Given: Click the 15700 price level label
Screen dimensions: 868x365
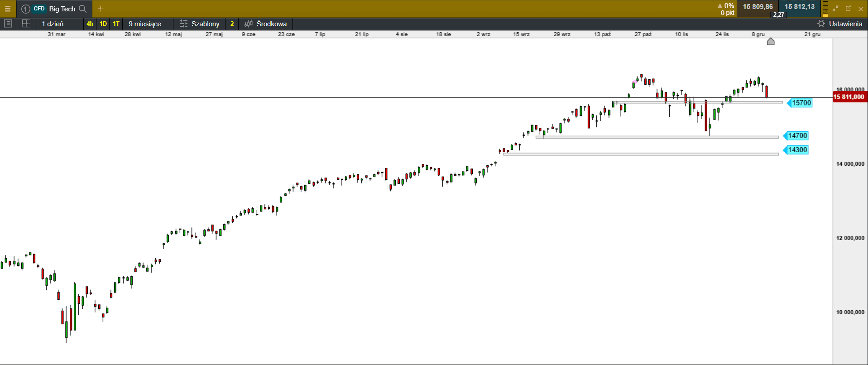Looking at the screenshot, I should (801, 103).
